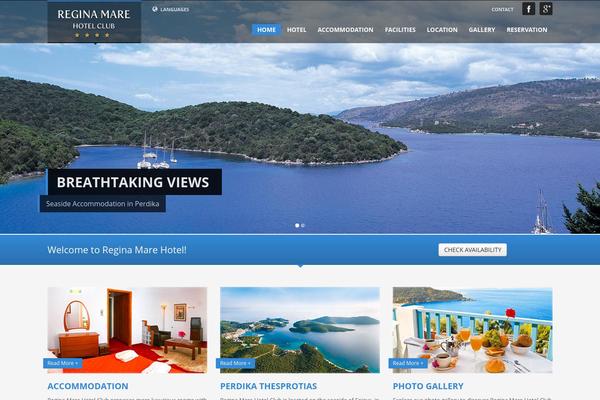Click the globe icon beside Languages

pos(155,9)
